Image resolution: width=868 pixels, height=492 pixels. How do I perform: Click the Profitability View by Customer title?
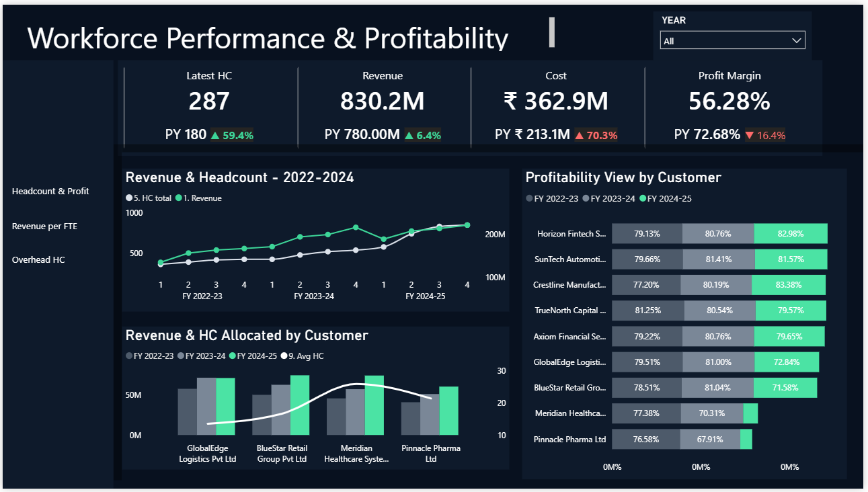(x=623, y=177)
